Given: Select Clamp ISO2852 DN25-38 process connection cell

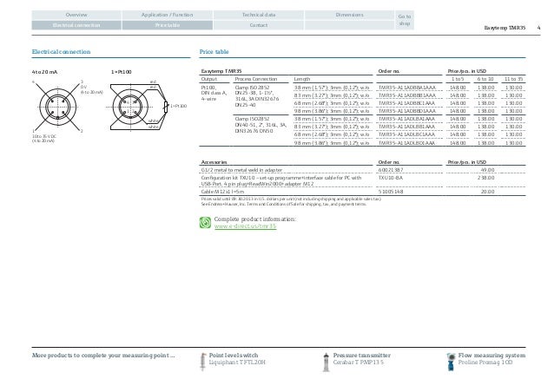Looking at the screenshot, I should (x=257, y=96).
